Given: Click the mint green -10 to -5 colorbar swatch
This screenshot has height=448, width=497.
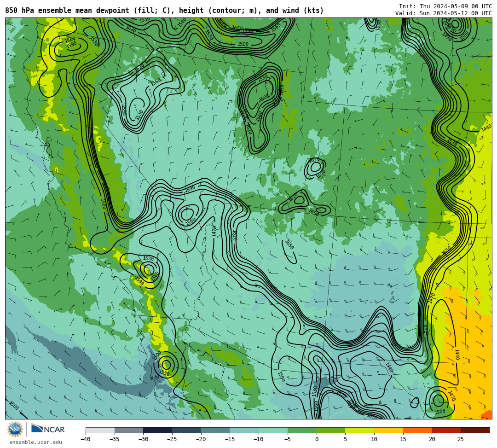Looking at the screenshot, I should tap(273, 430).
